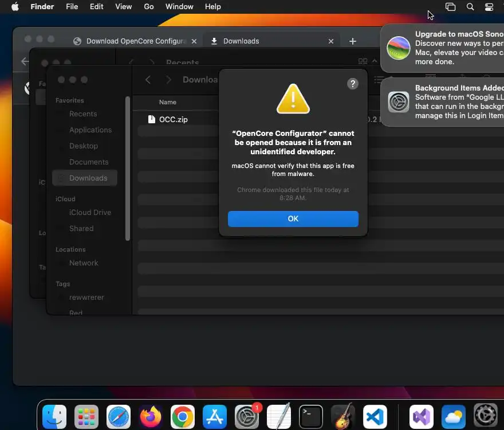
Task: Click the Finder sidebar scrollbar
Action: 128,169
